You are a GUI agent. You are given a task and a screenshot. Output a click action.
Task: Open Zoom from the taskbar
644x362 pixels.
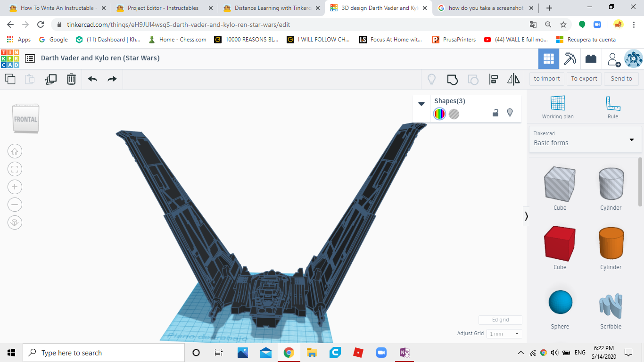(x=381, y=353)
